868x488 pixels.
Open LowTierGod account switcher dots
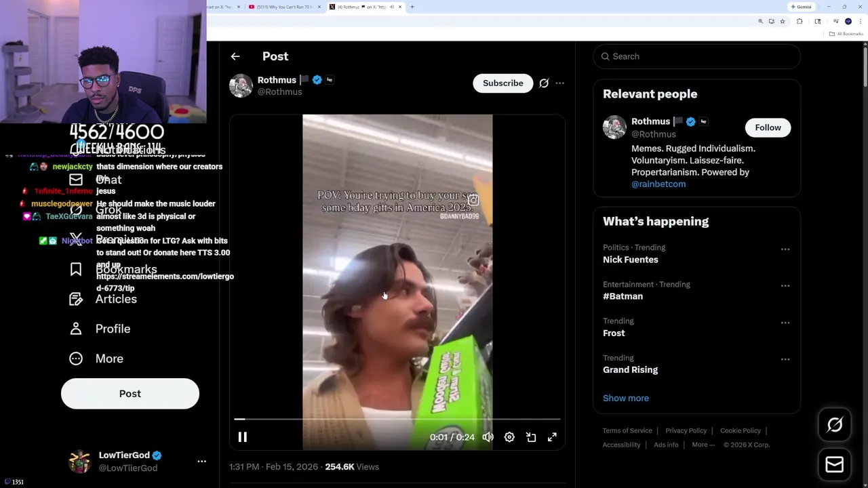(201, 462)
